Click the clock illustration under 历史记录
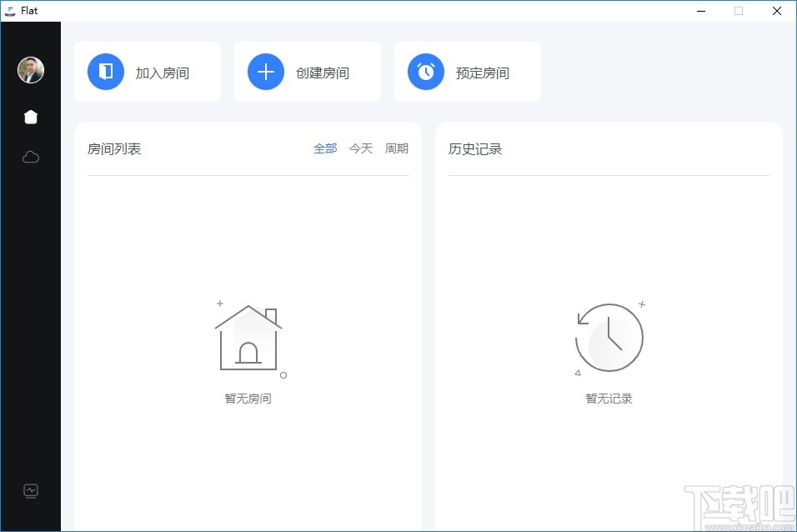Screen dimensions: 797x532 (x=609, y=335)
